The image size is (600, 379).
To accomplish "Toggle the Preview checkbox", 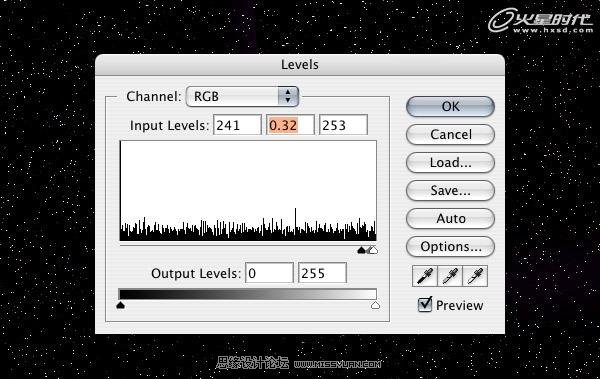I will (425, 304).
